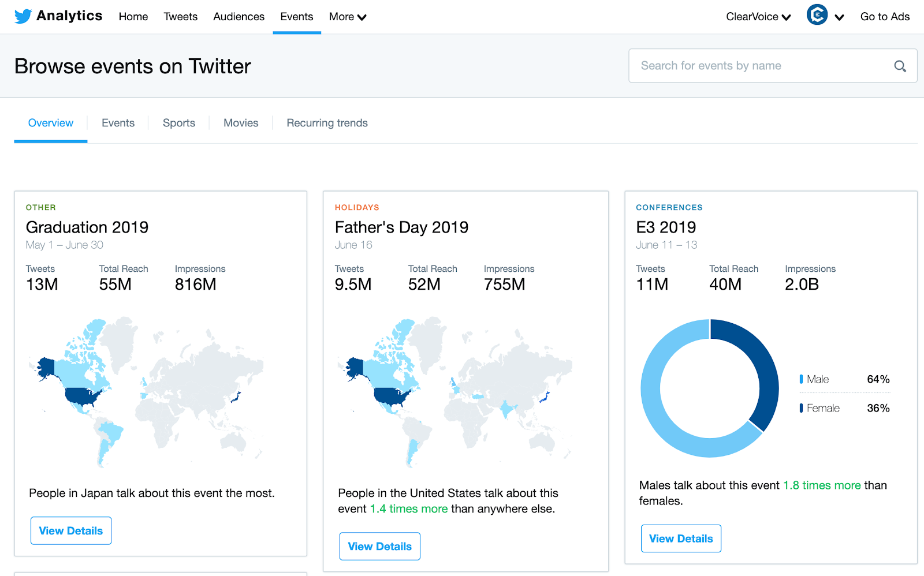Focus the Search for events field
This screenshot has width=924, height=576.
[773, 66]
